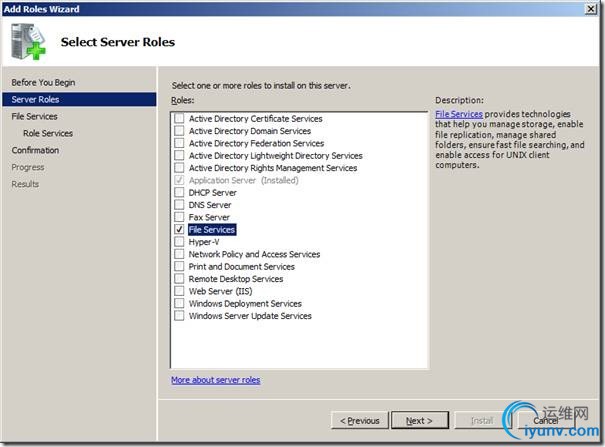Enable the DHCP Server role checkbox
This screenshot has height=447, width=605.
(x=179, y=192)
